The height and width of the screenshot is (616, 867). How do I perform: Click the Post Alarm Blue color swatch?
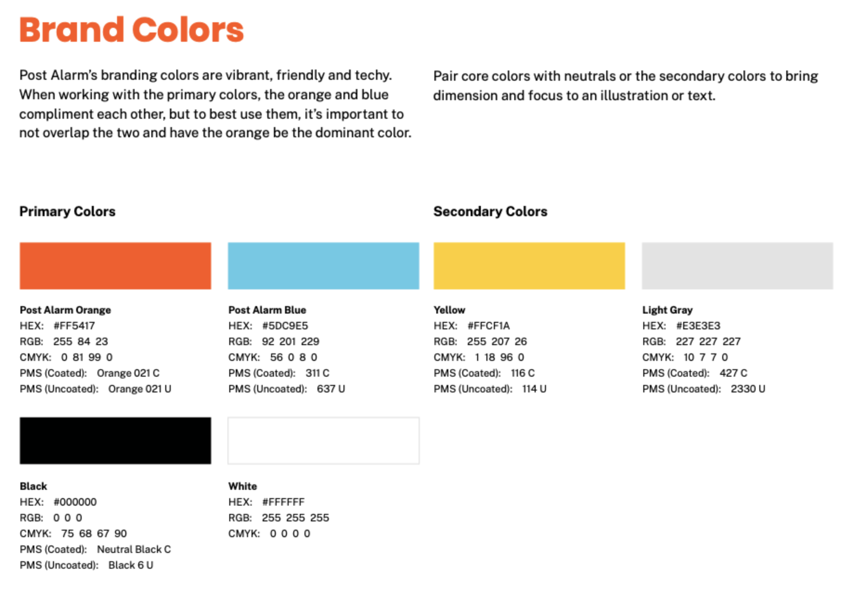324,266
